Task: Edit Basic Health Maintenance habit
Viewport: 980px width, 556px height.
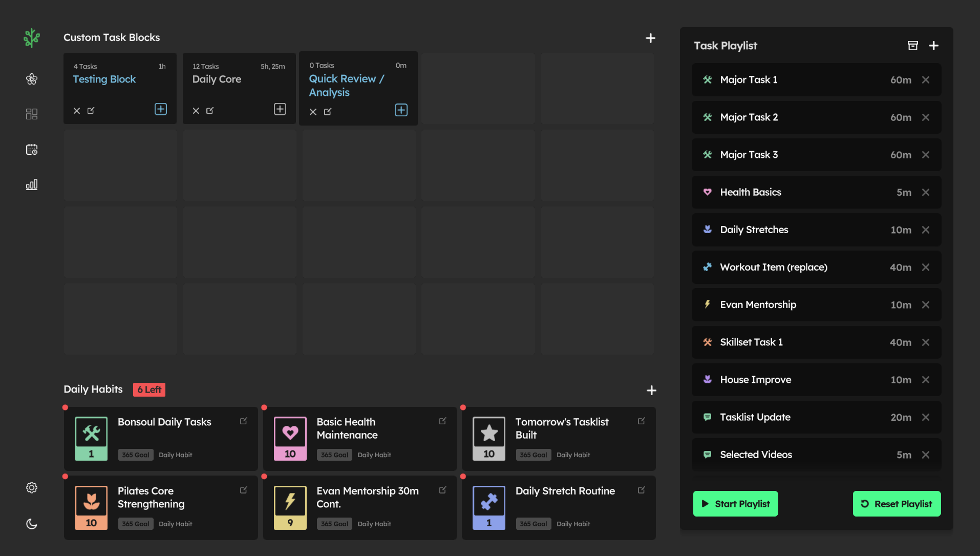Action: [442, 421]
